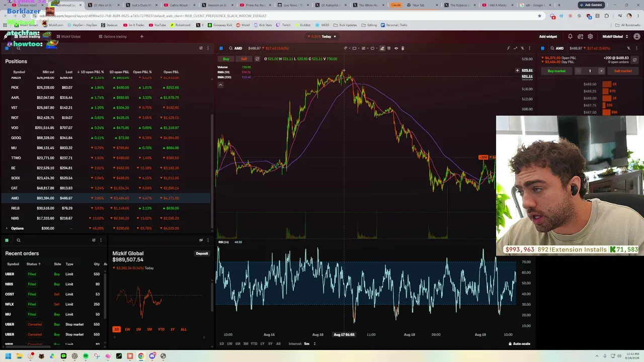Screen dimensions: 644x362
Task: Open chart widget more options menu
Action: tap(529, 48)
